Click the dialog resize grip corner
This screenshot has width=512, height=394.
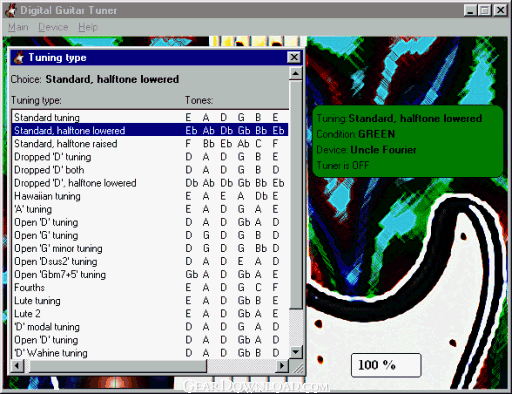tap(296, 366)
